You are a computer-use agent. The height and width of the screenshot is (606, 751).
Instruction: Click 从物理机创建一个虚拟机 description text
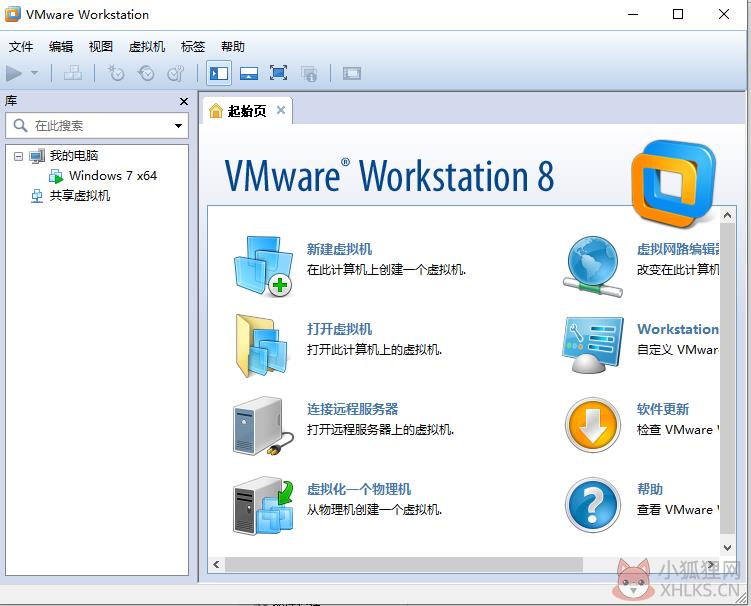pos(374,510)
